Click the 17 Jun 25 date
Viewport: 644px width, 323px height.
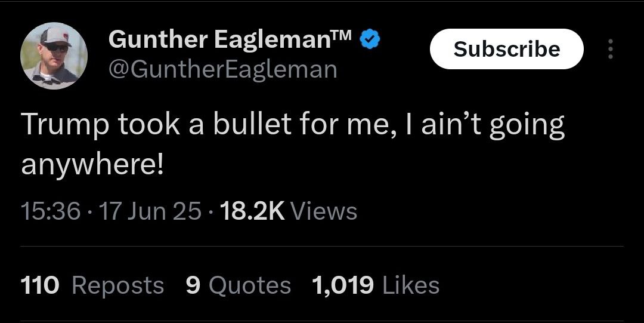coord(151,211)
